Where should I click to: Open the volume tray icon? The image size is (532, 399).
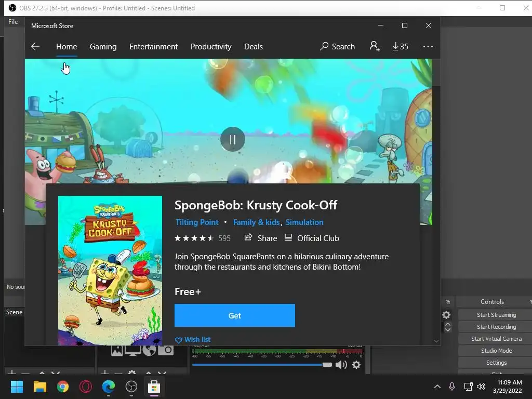(x=481, y=387)
